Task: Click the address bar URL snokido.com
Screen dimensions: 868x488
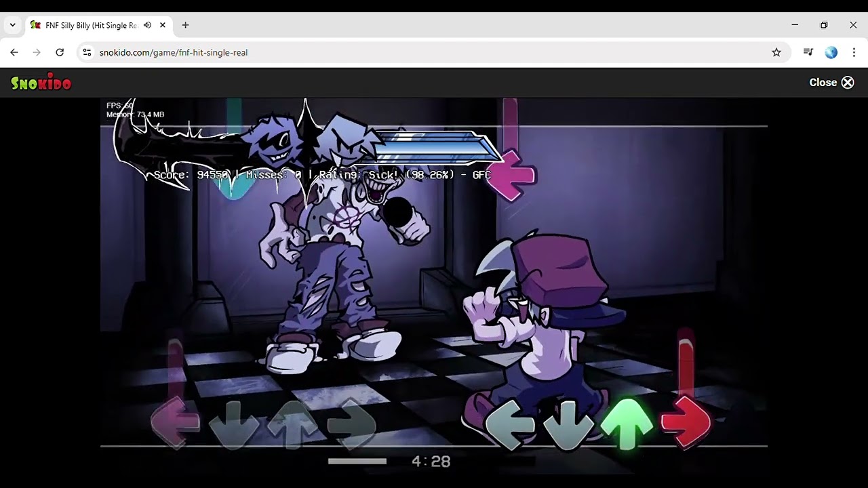Action: [173, 52]
